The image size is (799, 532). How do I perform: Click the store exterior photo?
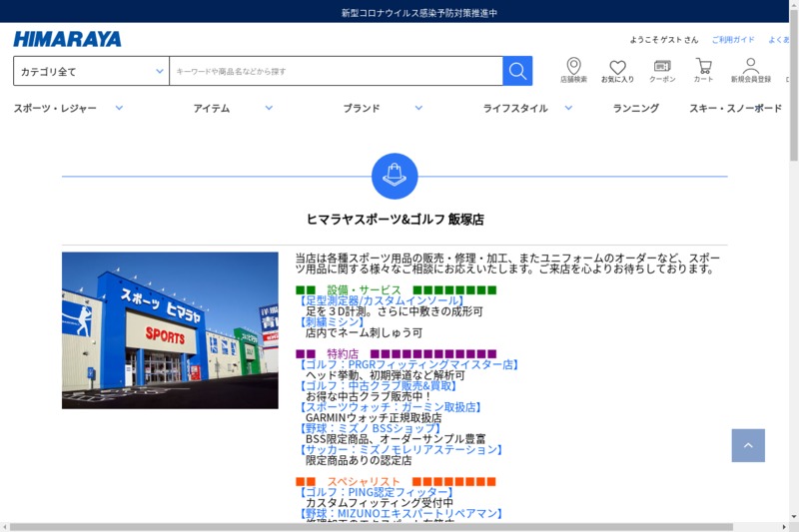[170, 330]
